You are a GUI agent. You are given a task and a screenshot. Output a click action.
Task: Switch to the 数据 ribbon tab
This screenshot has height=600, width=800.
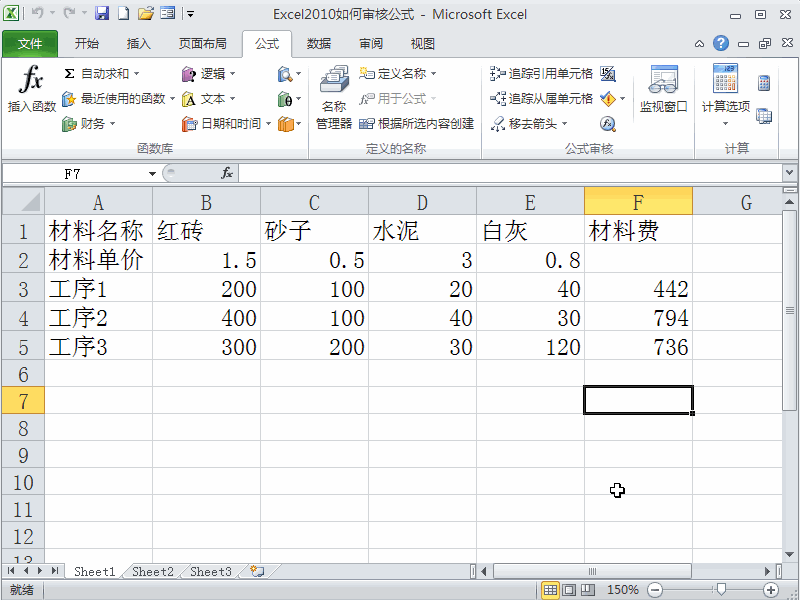318,44
